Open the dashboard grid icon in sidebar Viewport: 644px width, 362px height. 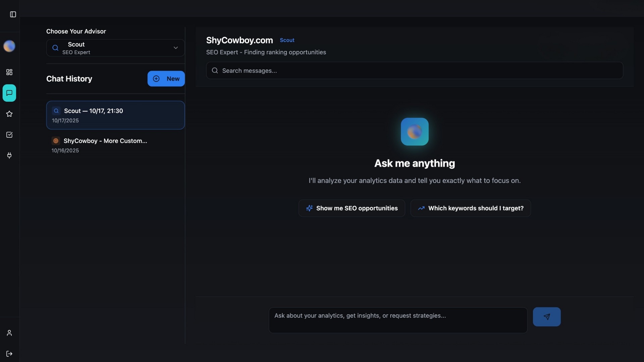point(9,72)
